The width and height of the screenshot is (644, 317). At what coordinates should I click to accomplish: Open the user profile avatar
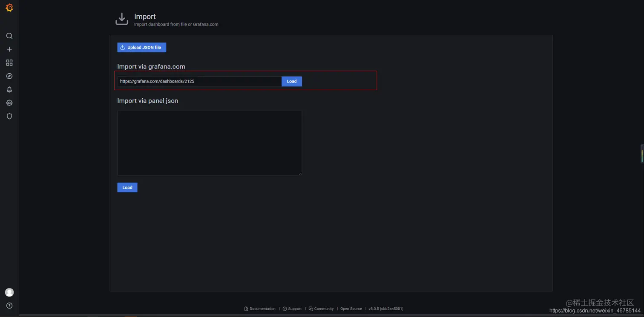(9, 292)
